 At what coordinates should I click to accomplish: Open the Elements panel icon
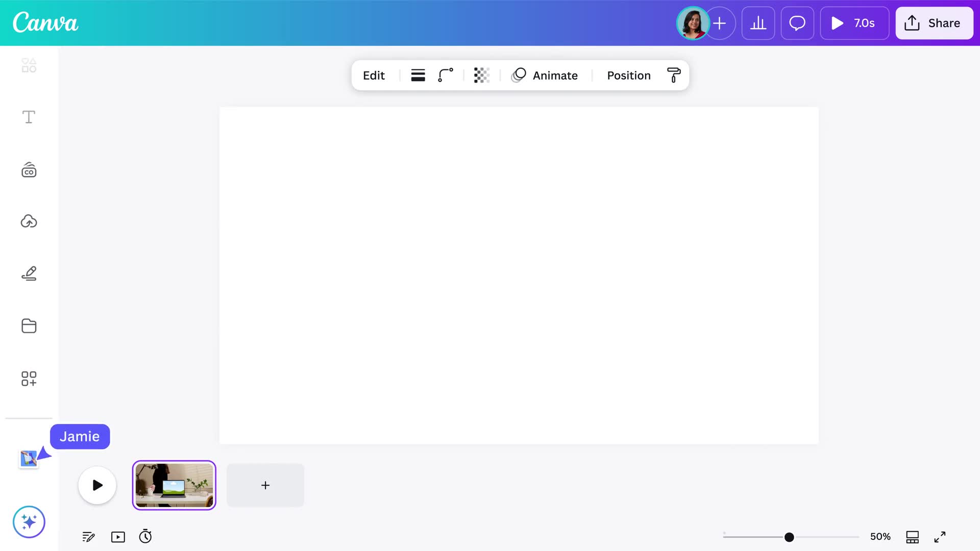click(x=29, y=65)
